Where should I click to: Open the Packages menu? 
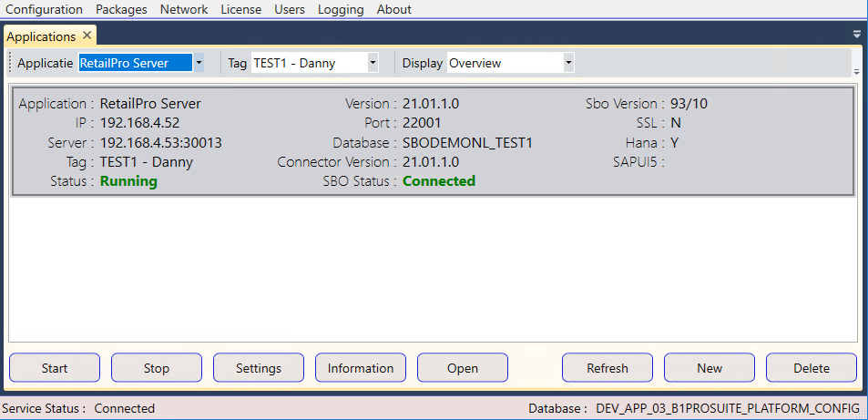pos(123,9)
